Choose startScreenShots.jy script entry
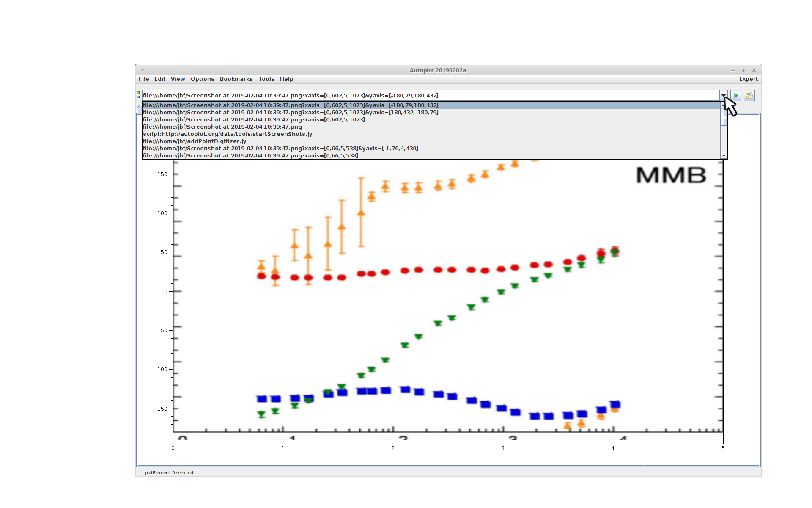The height and width of the screenshot is (508, 812). click(228, 134)
